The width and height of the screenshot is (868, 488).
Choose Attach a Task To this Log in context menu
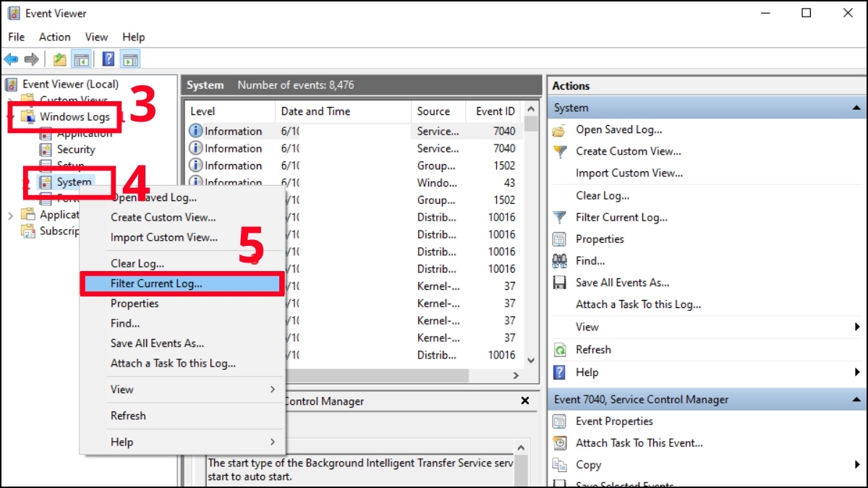click(x=174, y=363)
